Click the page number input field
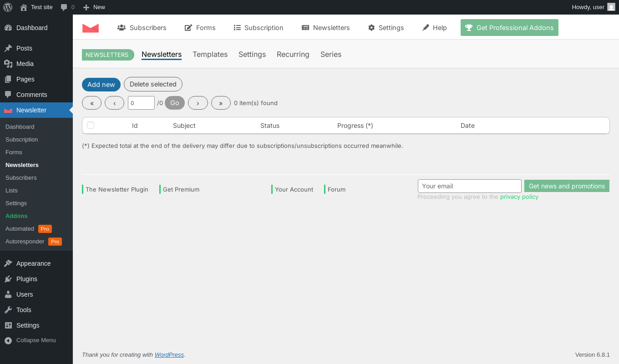619x364 pixels. pyautogui.click(x=142, y=103)
